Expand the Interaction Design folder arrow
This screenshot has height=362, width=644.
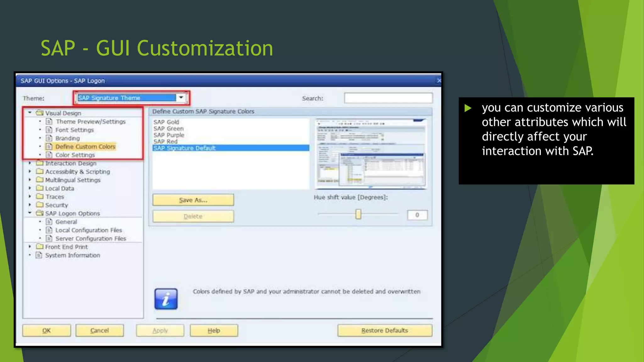[30, 163]
